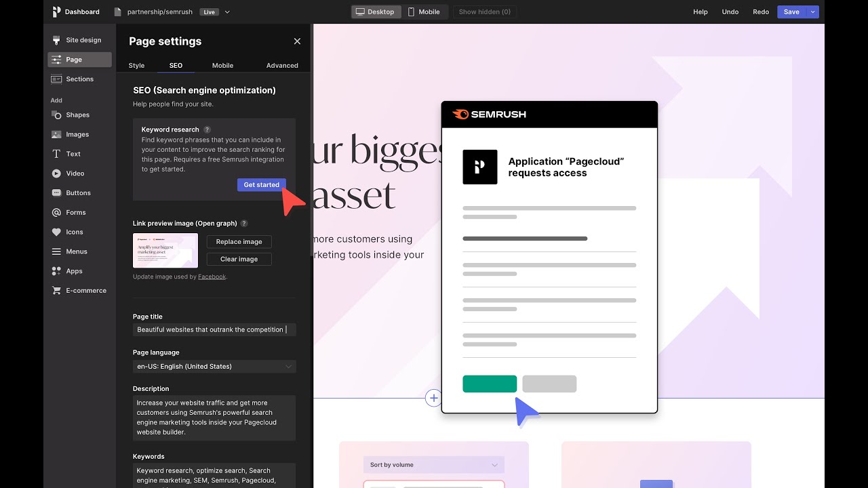Screen dimensions: 868x488
Task: Open the Facebook link
Action: [212, 277]
